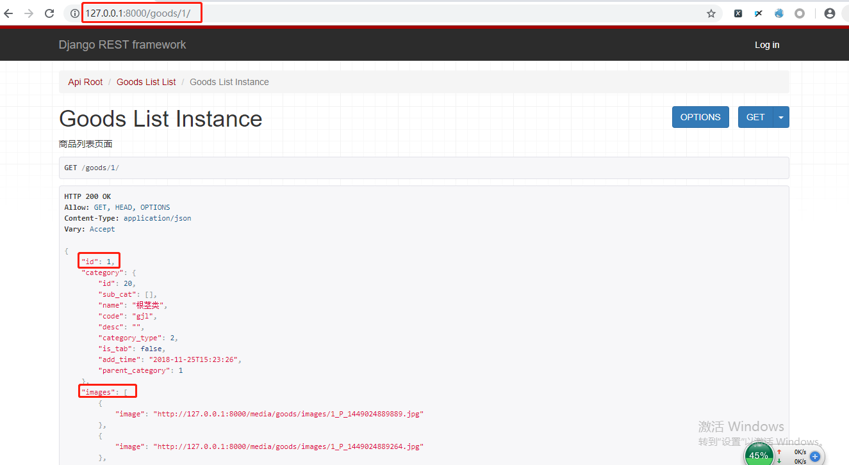Open the 45% memory usage green widget
The height and width of the screenshot is (465, 849).
pyautogui.click(x=759, y=455)
